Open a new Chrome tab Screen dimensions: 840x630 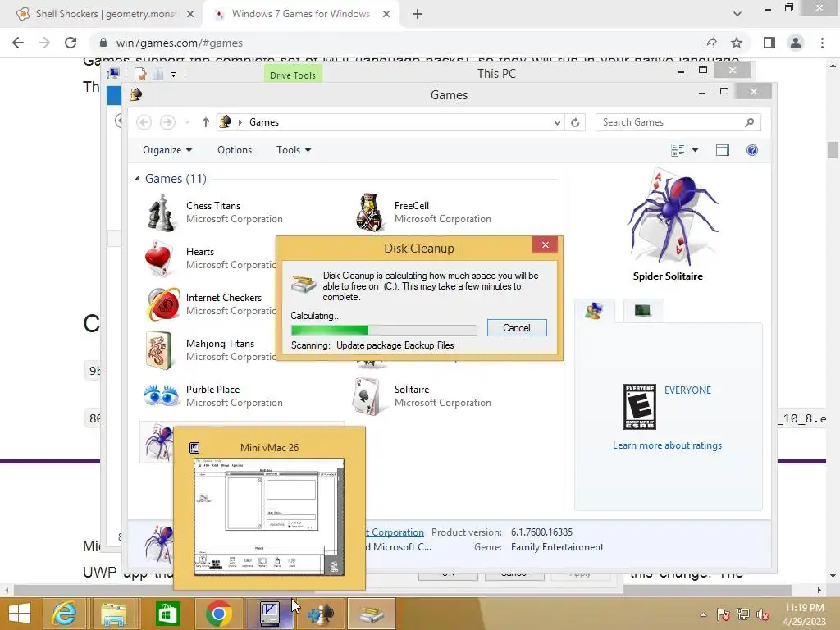418,14
